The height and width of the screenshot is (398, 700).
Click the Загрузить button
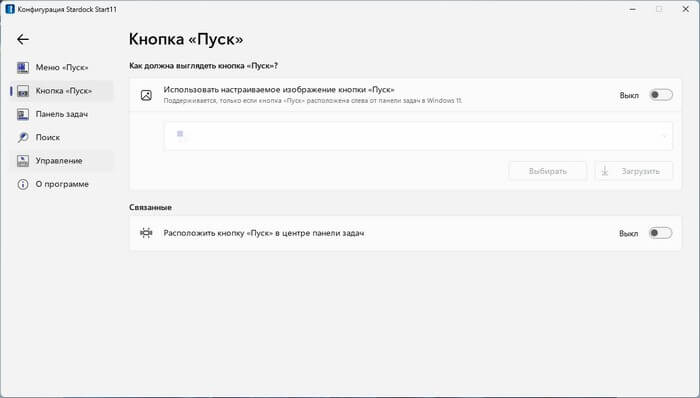pos(634,171)
